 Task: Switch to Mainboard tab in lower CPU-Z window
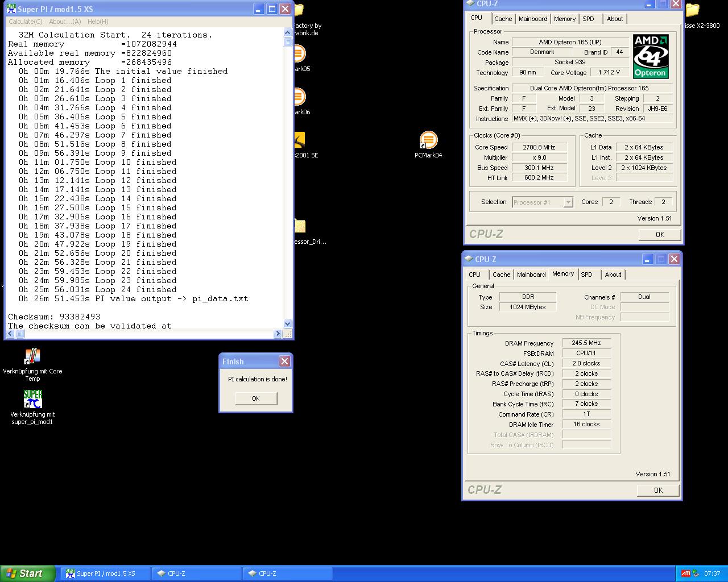click(531, 275)
